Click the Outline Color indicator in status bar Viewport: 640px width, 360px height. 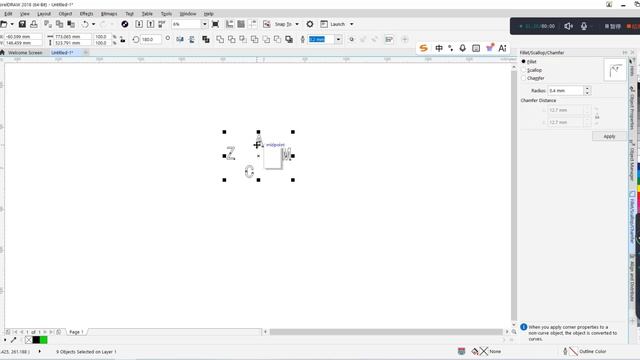(x=584, y=351)
